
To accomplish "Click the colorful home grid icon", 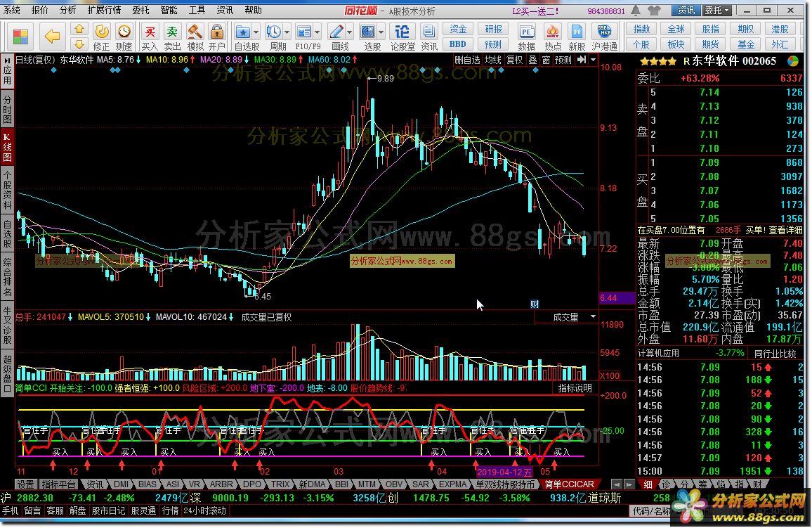I will [x=20, y=37].
